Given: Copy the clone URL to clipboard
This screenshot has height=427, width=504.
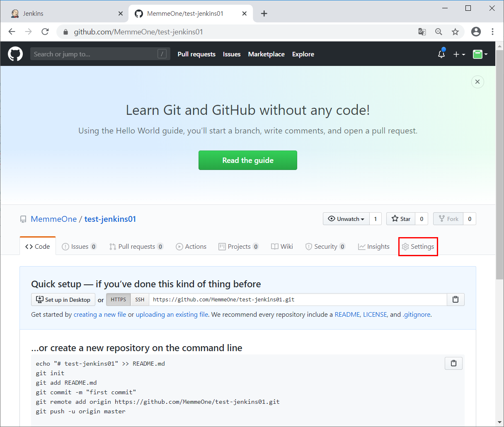Looking at the screenshot, I should 456,300.
